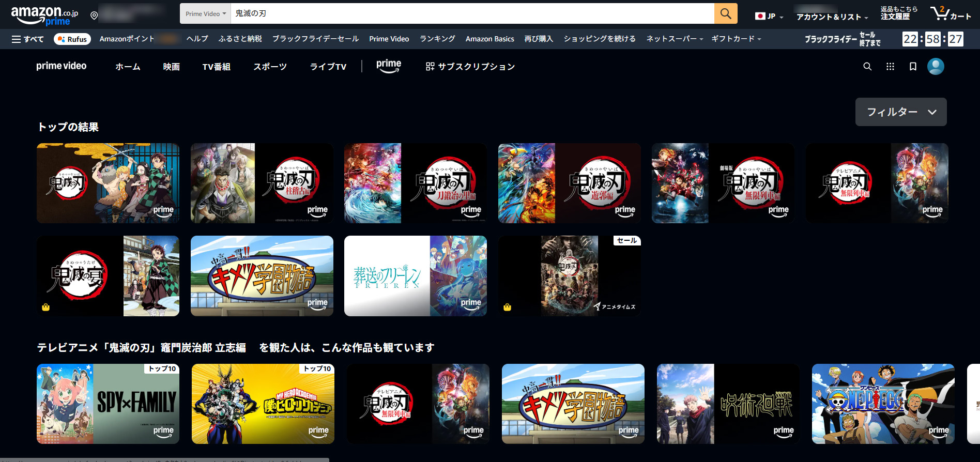The image size is (980, 462).
Task: Click the Rufus assistant button
Action: 72,39
